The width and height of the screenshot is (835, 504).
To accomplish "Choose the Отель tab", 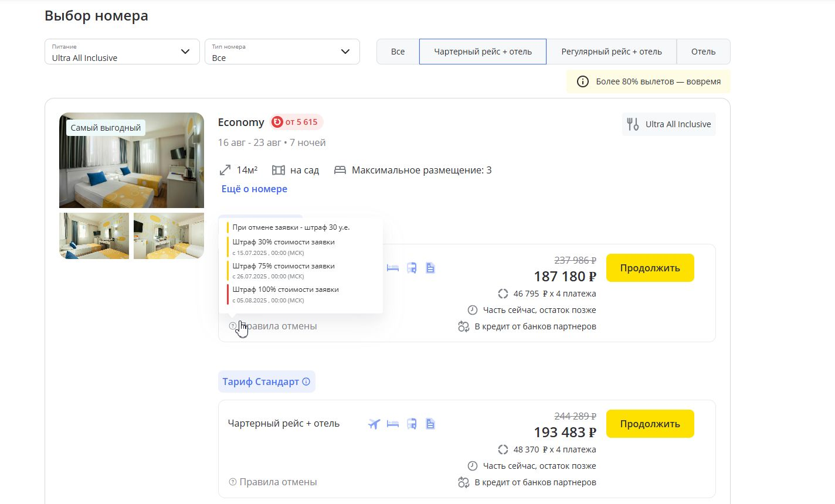I will click(x=703, y=52).
